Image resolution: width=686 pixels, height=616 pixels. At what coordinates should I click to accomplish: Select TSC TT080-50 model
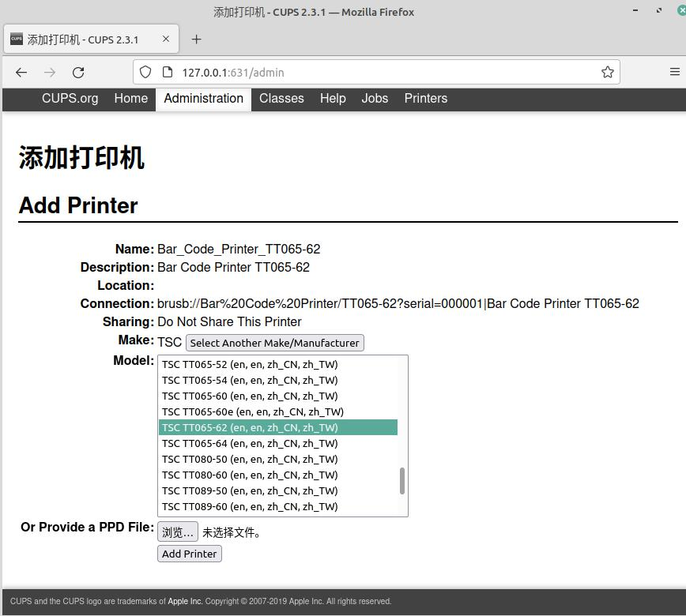[x=278, y=459]
